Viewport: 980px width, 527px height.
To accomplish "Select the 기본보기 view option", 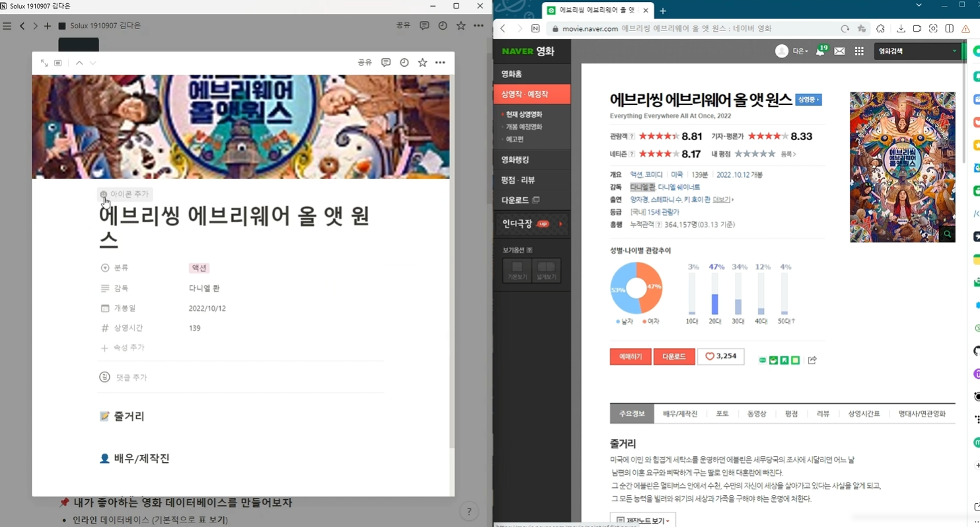I will [517, 270].
